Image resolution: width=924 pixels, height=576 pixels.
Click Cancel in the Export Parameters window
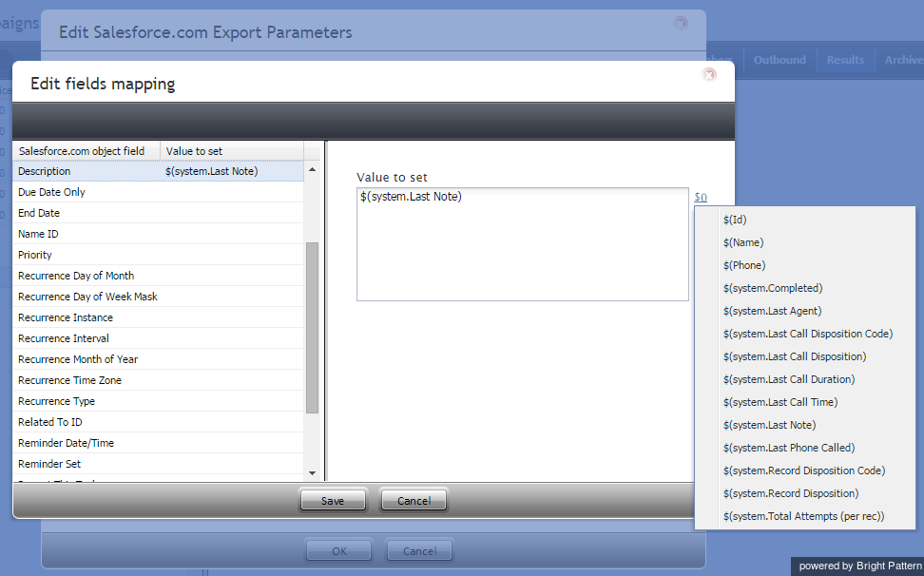[x=419, y=551]
